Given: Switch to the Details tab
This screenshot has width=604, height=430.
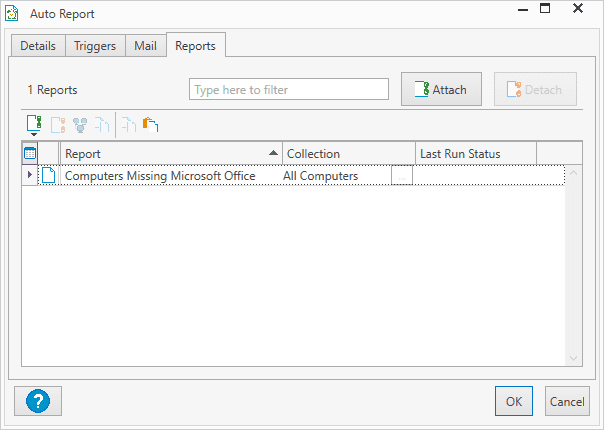Looking at the screenshot, I should coord(38,46).
